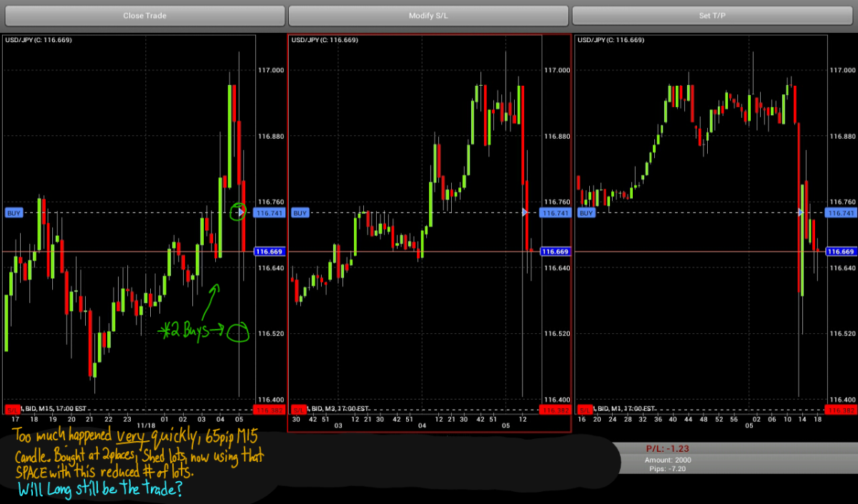Click the 116.669 current price tag on M1 chart
Viewport: 858px width, 504px height.
click(841, 252)
